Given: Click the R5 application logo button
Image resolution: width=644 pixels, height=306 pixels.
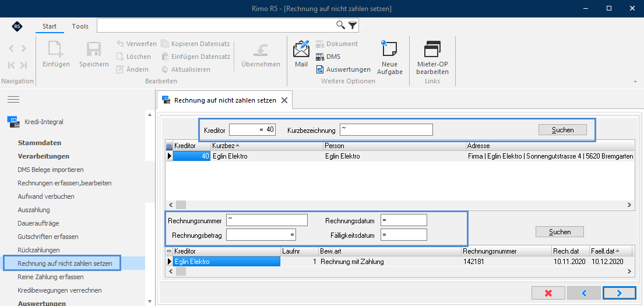Looking at the screenshot, I should [x=17, y=26].
